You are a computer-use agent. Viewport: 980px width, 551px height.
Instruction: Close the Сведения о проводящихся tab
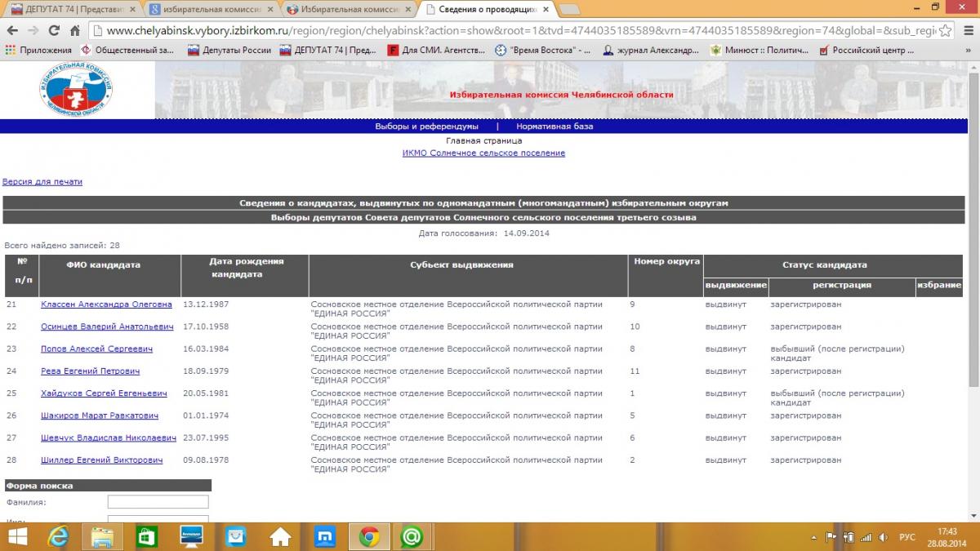coord(544,9)
